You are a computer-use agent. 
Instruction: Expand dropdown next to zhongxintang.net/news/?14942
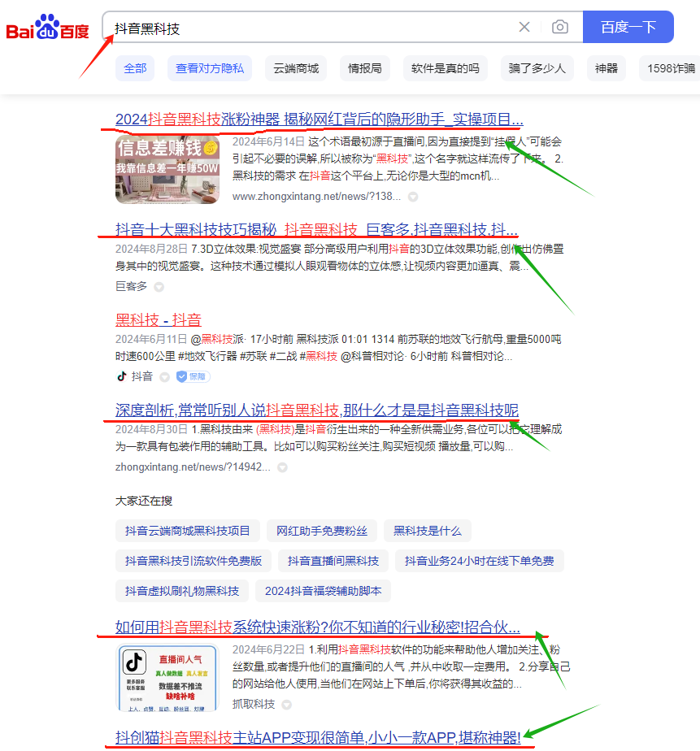283,467
